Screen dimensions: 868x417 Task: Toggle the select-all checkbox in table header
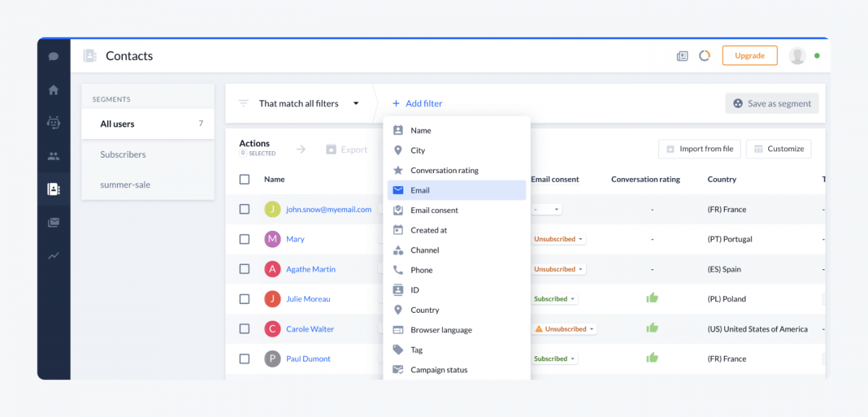click(244, 179)
